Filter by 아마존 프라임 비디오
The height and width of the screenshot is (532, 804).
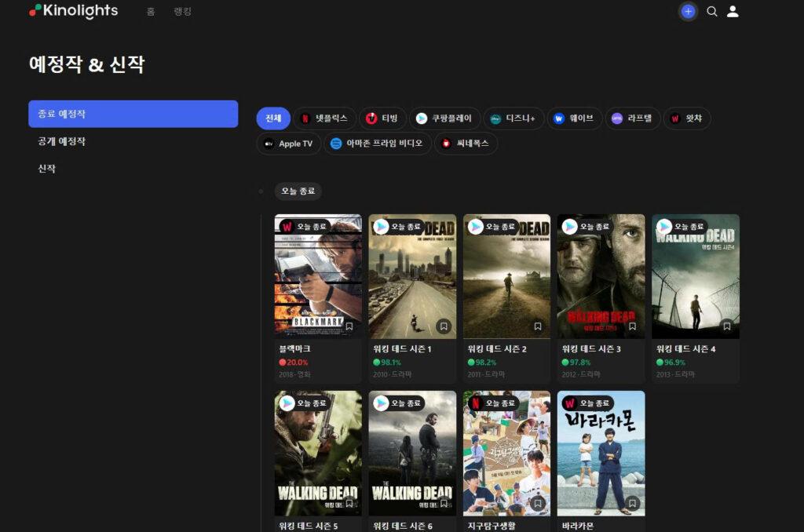click(378, 144)
